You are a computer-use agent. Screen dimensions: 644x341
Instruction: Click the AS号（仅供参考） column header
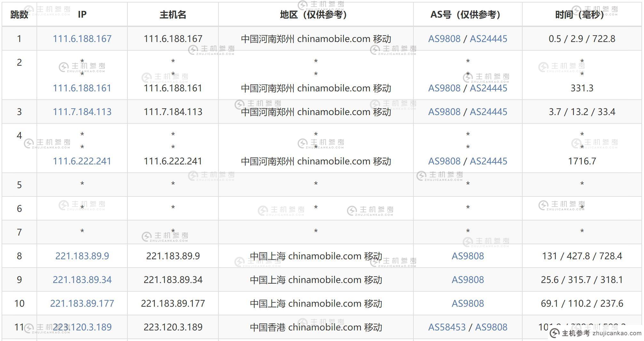click(468, 14)
